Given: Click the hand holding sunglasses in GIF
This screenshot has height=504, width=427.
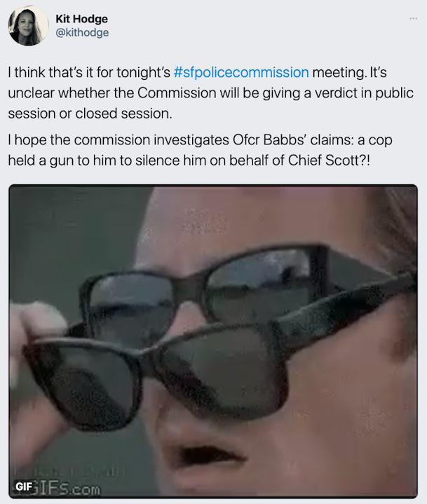Looking at the screenshot, I should click(x=35, y=369).
